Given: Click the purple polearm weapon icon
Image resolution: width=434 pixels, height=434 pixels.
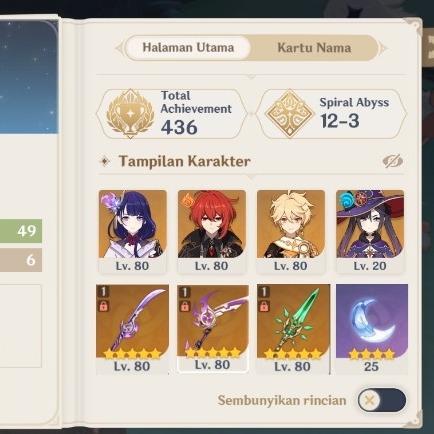Looking at the screenshot, I should (x=132, y=329).
